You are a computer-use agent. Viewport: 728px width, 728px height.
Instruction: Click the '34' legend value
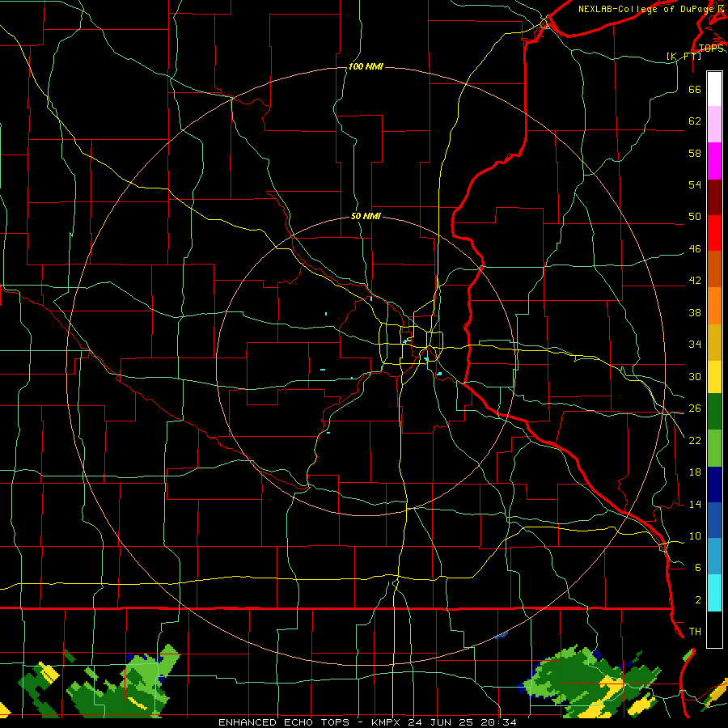[x=695, y=344]
